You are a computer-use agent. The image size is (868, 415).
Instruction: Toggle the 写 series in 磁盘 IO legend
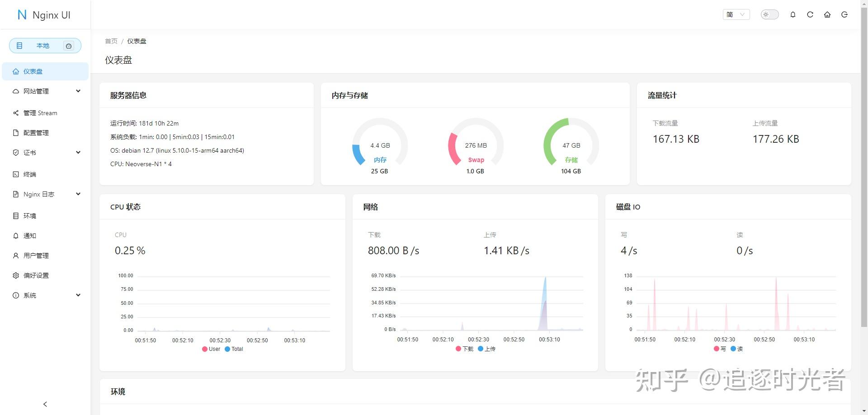(x=720, y=349)
